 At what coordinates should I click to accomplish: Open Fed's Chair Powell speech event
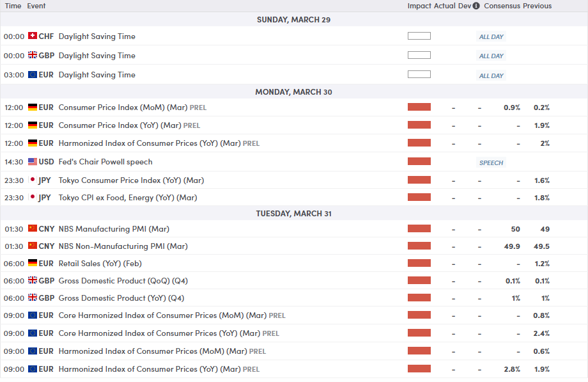[x=105, y=162]
